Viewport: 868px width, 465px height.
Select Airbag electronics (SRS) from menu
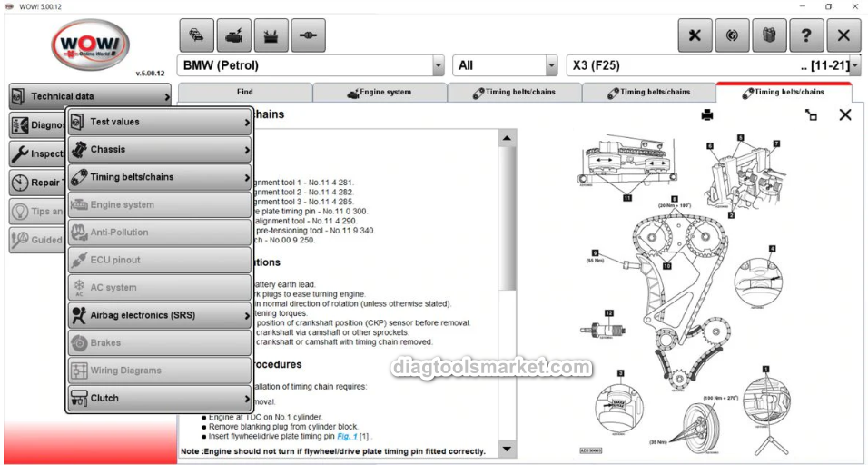158,315
